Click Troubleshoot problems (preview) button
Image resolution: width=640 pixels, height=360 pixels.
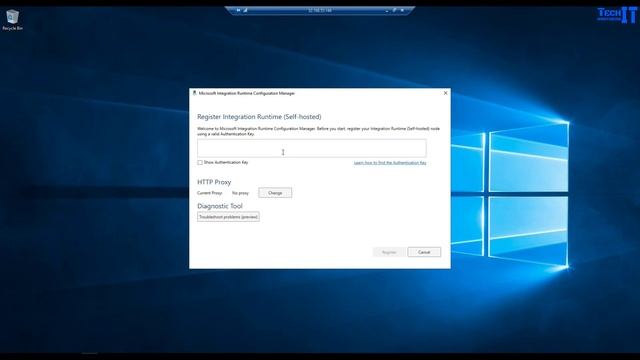228,217
